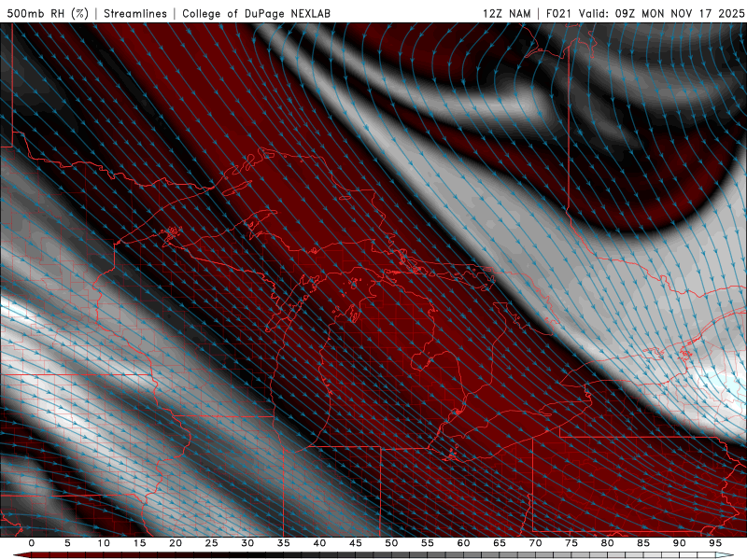Click the '12Z NAM' model run label

[506, 13]
